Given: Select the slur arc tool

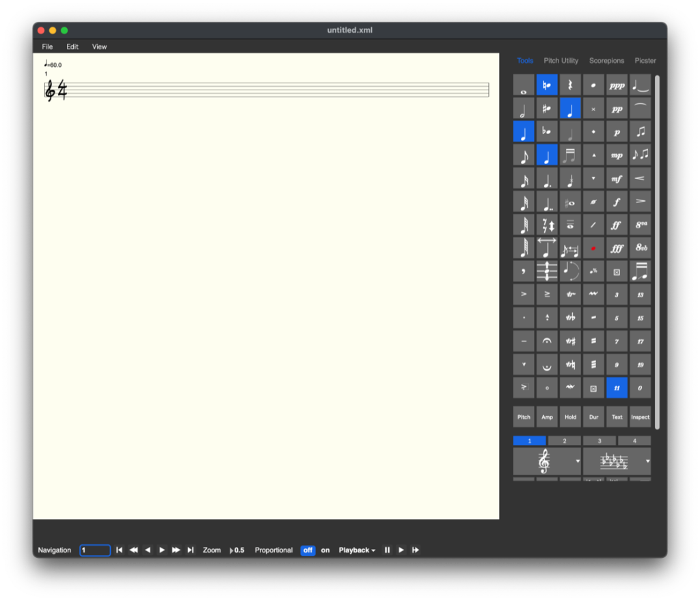Looking at the screenshot, I should [640, 109].
